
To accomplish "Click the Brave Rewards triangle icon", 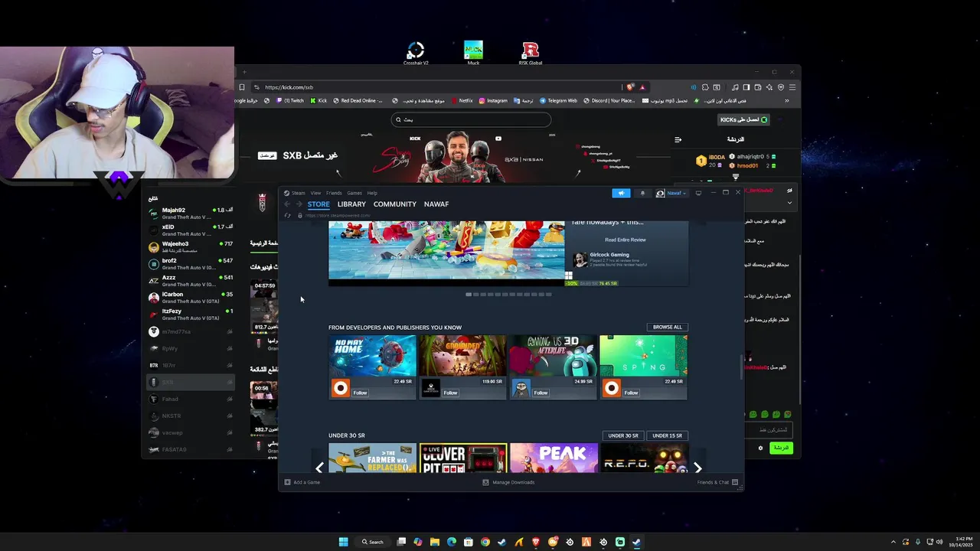I will pyautogui.click(x=642, y=87).
